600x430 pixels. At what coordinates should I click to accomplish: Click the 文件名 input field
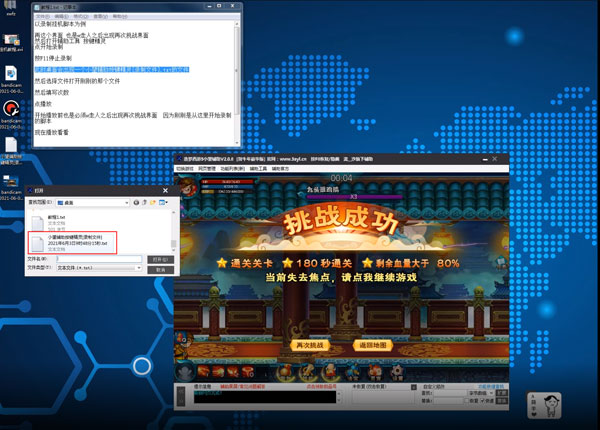99,259
